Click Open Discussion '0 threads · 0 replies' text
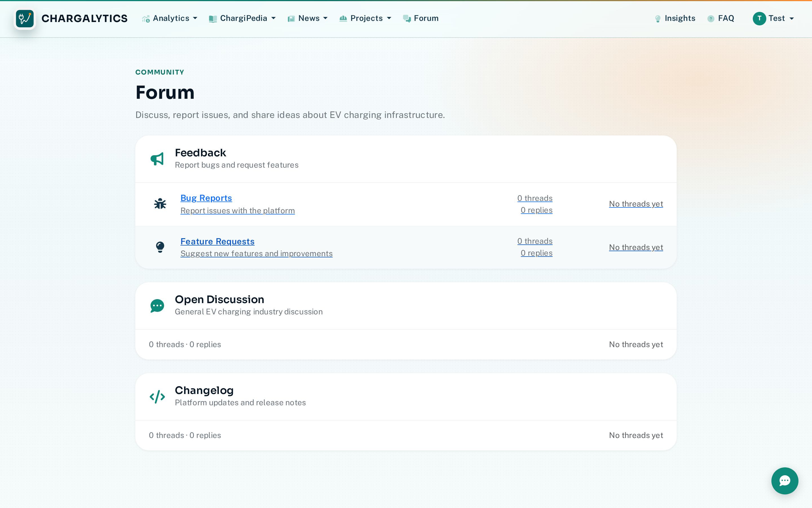Image resolution: width=812 pixels, height=508 pixels. [185, 344]
